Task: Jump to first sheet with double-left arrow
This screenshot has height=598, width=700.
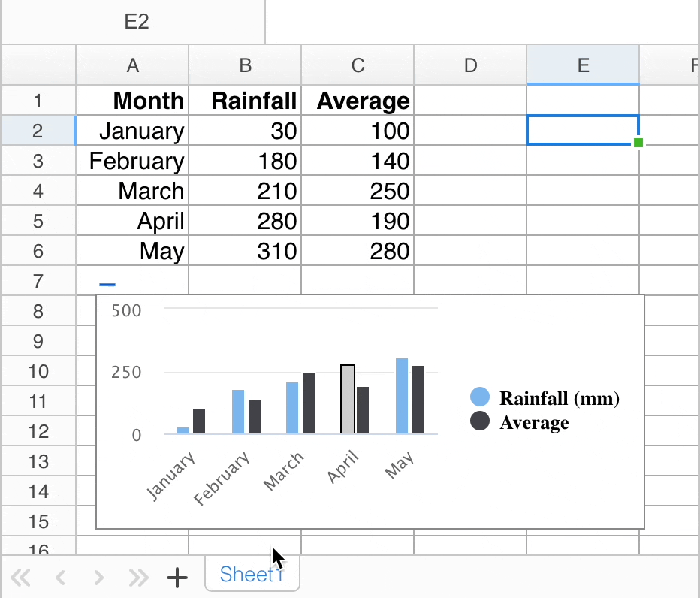Action: click(20, 578)
